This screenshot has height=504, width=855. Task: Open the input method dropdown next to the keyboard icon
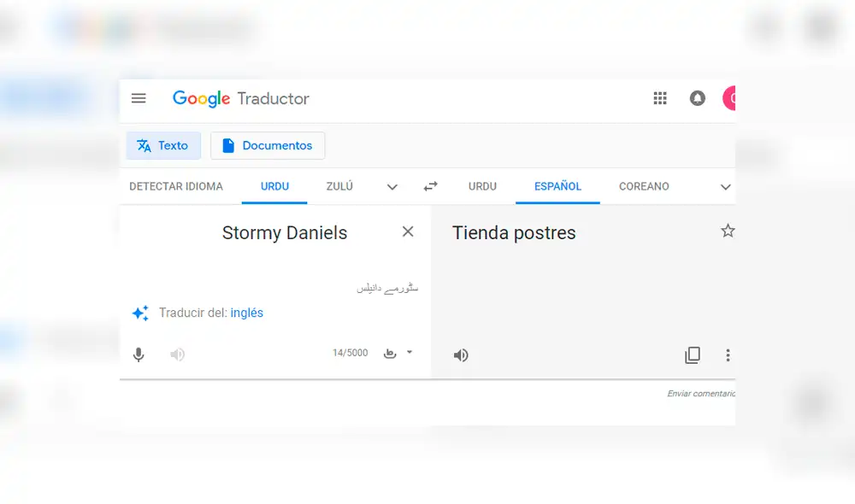point(408,353)
